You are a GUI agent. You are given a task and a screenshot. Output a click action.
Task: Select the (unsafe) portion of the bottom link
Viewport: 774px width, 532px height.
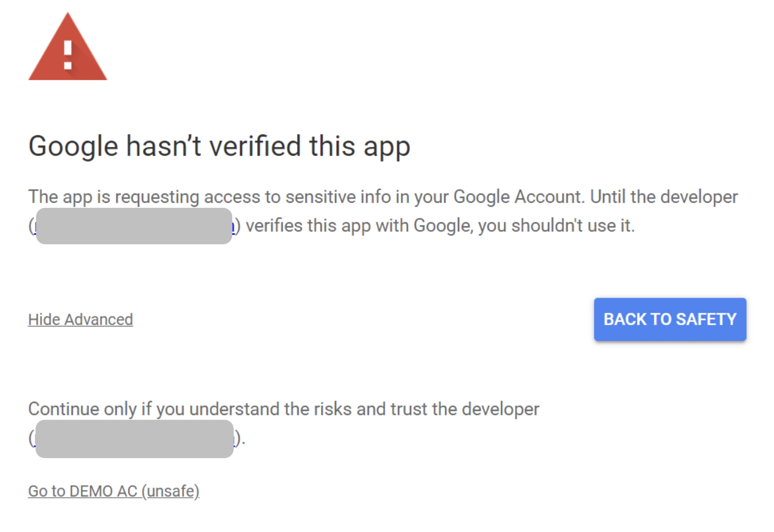click(171, 491)
